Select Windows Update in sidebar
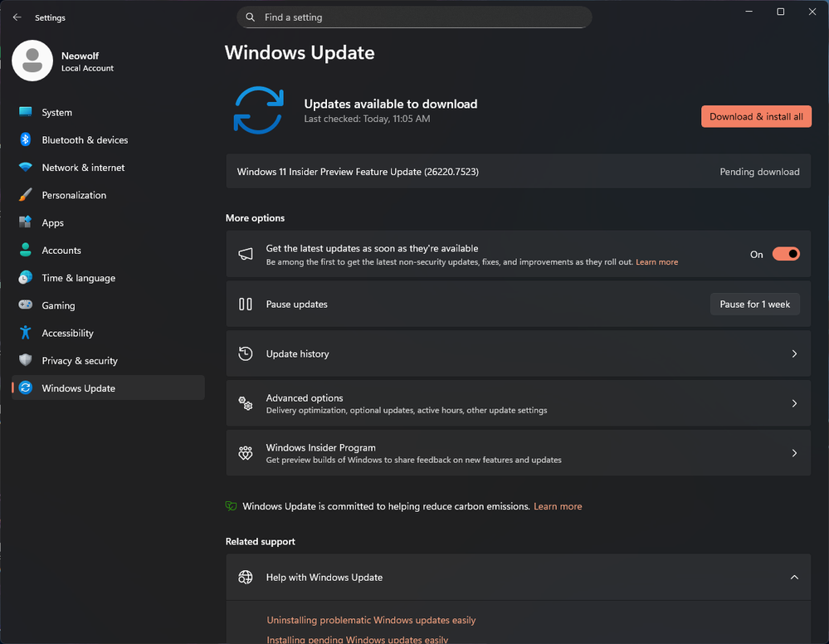This screenshot has width=829, height=644. pos(109,388)
